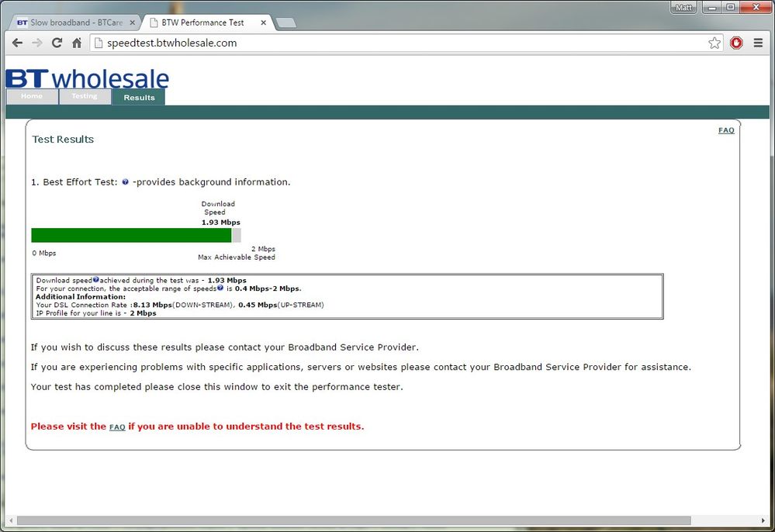Click the BT wholesale logo
The image size is (775, 532).
(x=88, y=78)
